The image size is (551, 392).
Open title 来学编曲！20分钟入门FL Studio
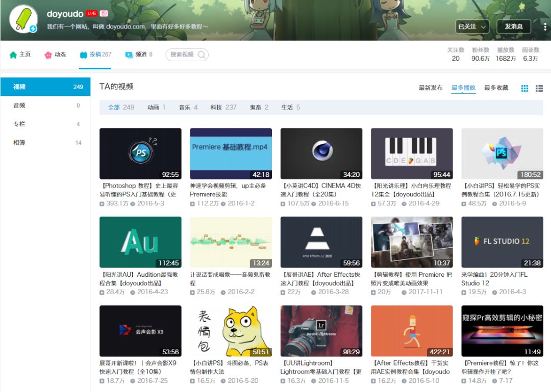click(494, 279)
